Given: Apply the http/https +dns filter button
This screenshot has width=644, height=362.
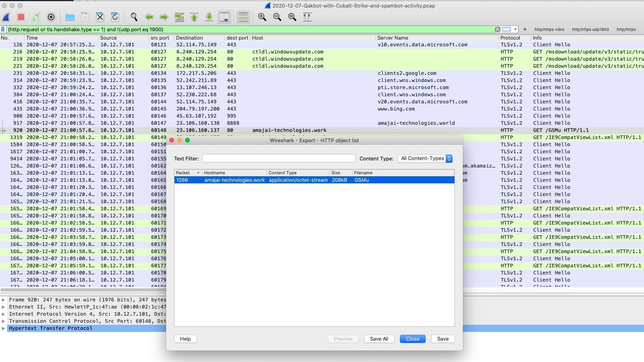Looking at the screenshot, I should pyautogui.click(x=549, y=29).
